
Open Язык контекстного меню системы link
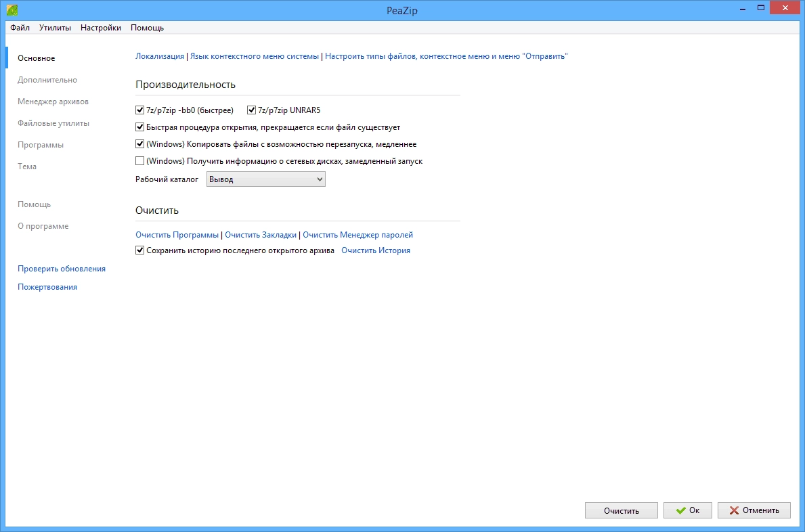point(255,56)
